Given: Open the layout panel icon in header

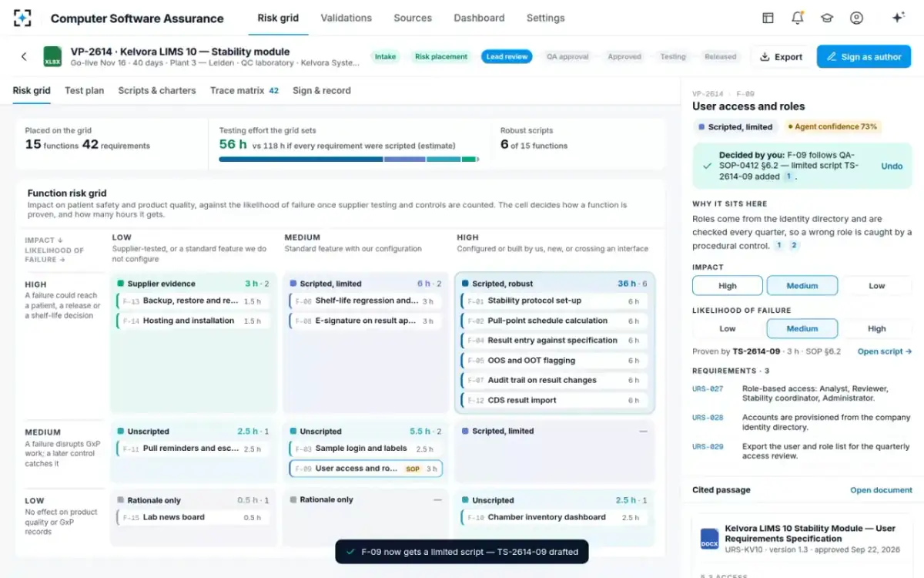Looking at the screenshot, I should click(768, 18).
